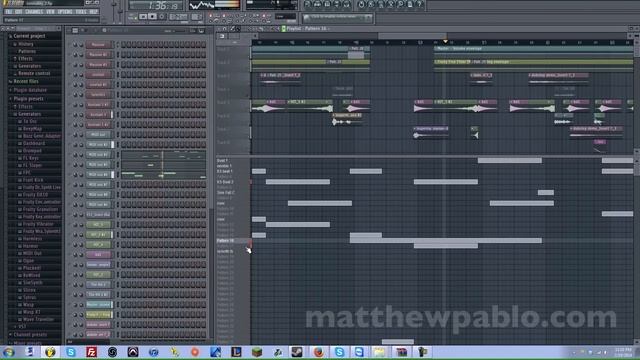Image resolution: width=640 pixels, height=360 pixels.
Task: Click the master pitch slider
Action: tap(121, 10)
